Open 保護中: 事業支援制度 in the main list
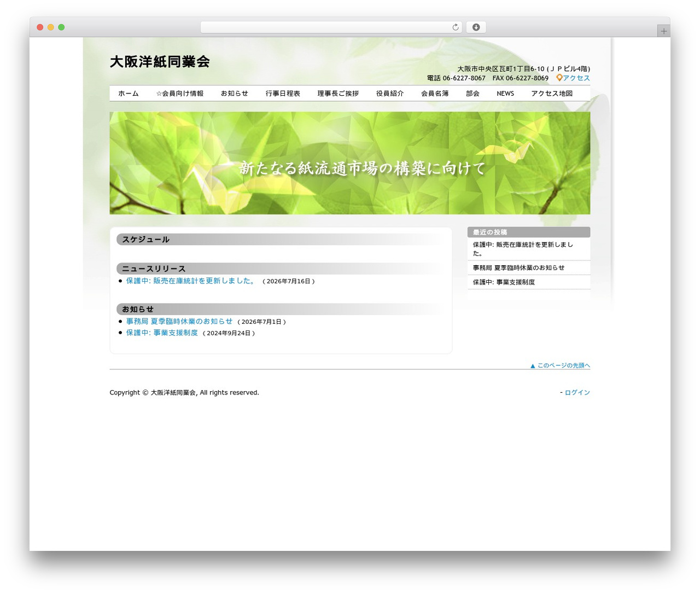 point(162,333)
